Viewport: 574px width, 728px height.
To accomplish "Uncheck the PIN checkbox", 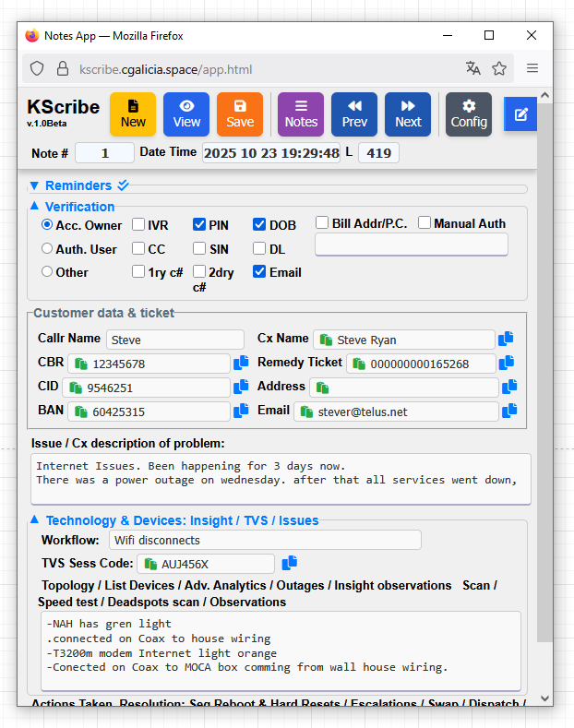I will (199, 225).
